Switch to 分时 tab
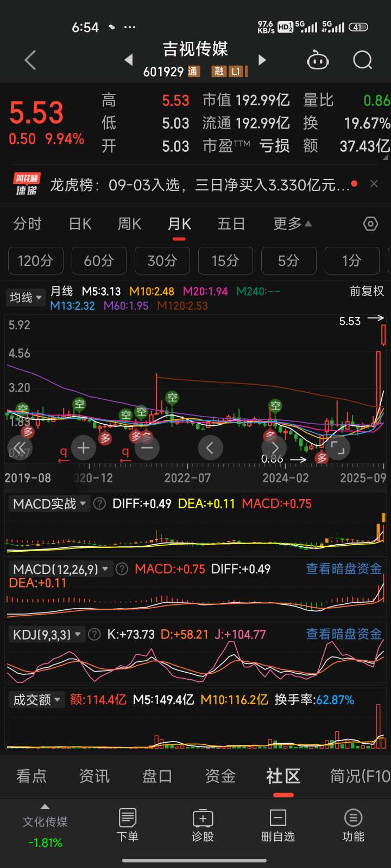 click(x=28, y=224)
